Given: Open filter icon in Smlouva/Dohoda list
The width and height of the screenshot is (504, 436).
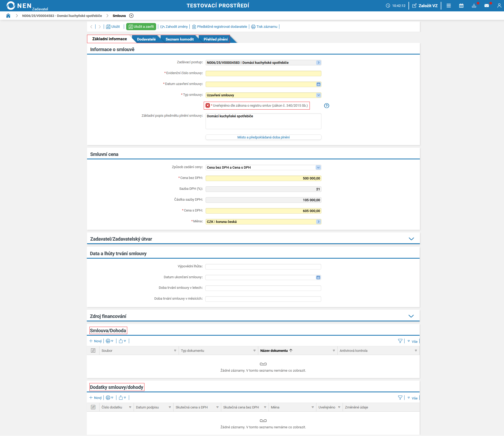Looking at the screenshot, I should click(x=400, y=341).
